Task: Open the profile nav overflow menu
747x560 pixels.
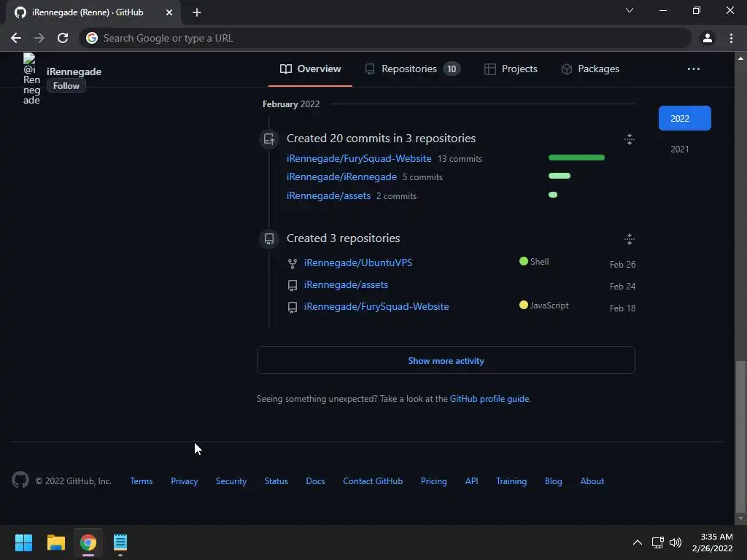Action: click(x=694, y=69)
